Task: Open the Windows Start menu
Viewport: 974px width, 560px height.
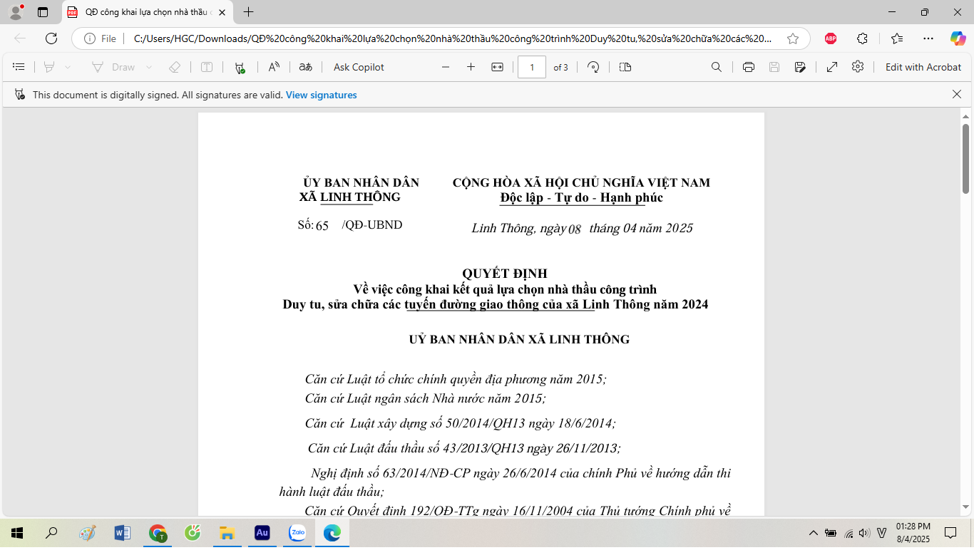Action: tap(17, 533)
